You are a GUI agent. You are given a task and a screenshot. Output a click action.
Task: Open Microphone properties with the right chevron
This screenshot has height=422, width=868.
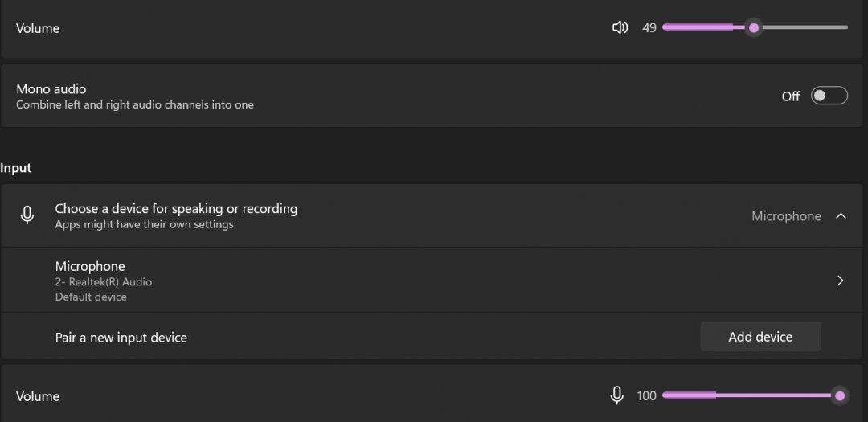pos(840,281)
